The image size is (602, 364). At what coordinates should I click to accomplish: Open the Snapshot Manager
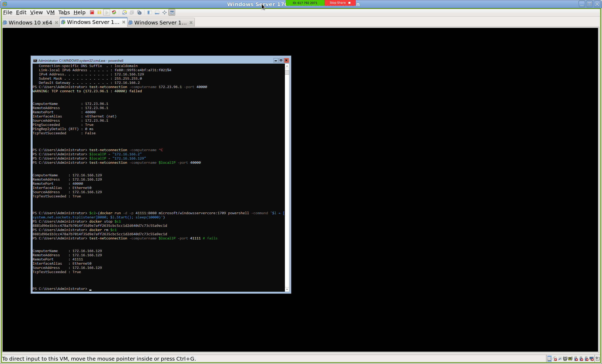click(139, 12)
